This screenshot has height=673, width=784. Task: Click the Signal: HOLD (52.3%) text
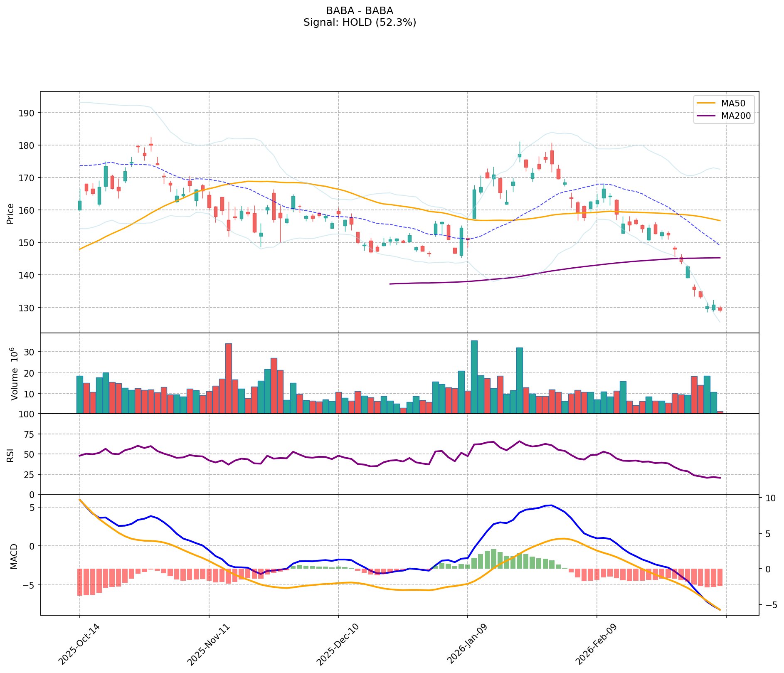pyautogui.click(x=360, y=22)
